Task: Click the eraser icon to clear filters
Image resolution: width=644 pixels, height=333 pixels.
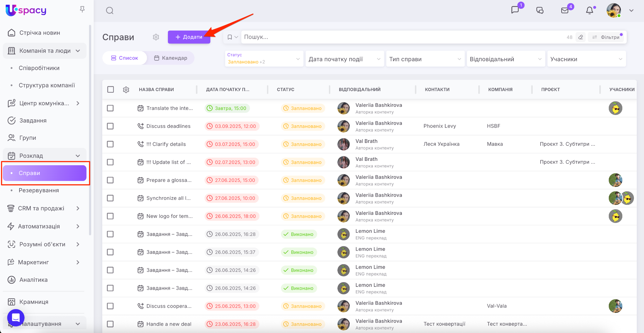Action: pos(581,37)
